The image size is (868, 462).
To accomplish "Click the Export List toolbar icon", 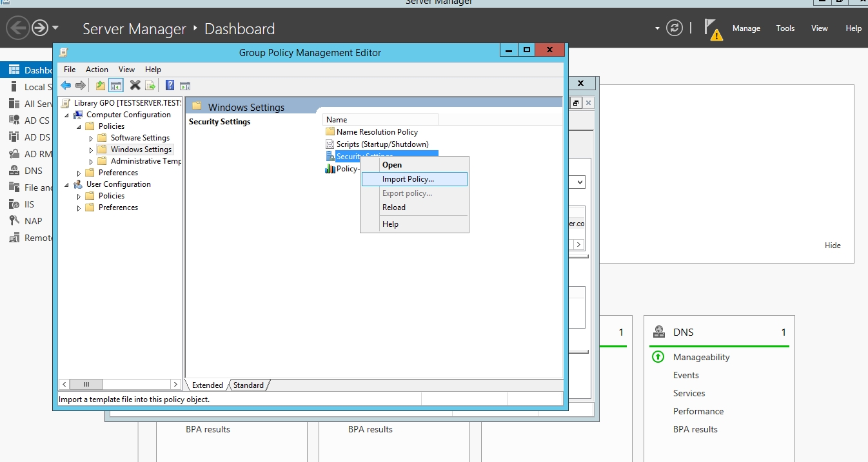I will [150, 86].
